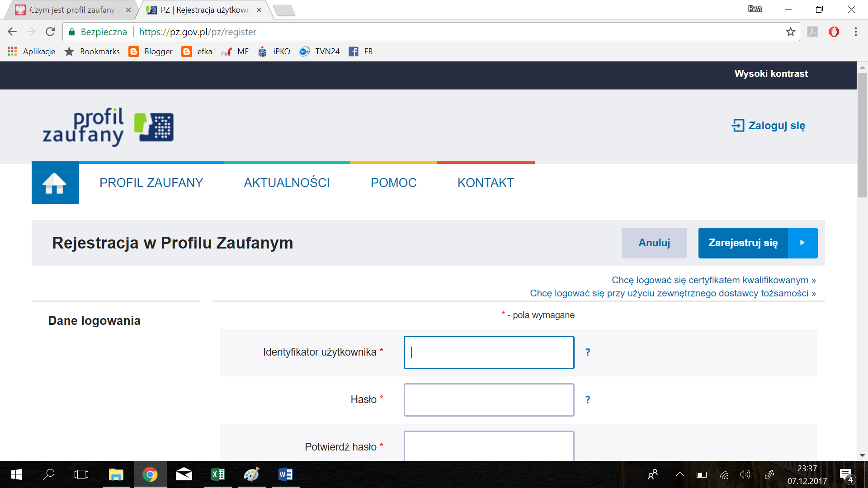Click the Wi-Fi network tray icon
The width and height of the screenshot is (868, 488).
point(724,474)
